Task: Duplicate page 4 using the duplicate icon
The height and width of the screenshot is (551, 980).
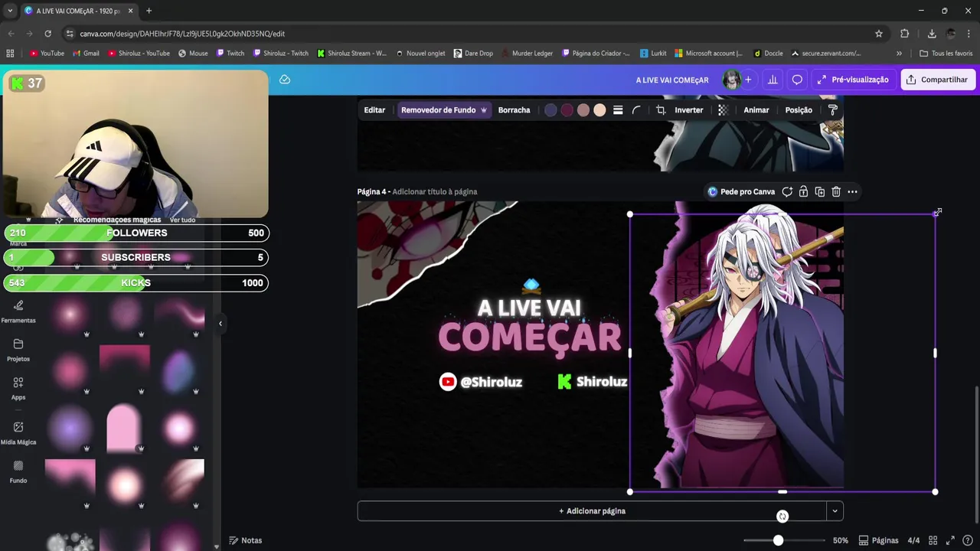Action: coord(820,192)
